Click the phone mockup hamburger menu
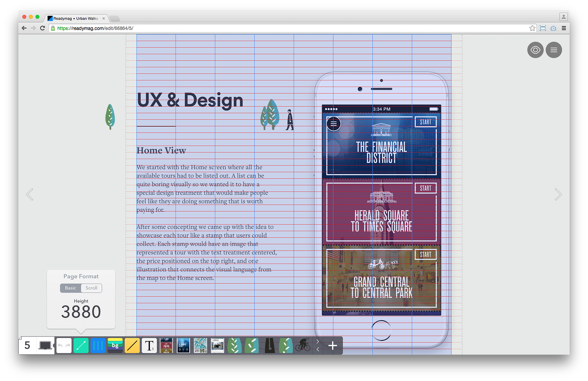 pyautogui.click(x=334, y=124)
